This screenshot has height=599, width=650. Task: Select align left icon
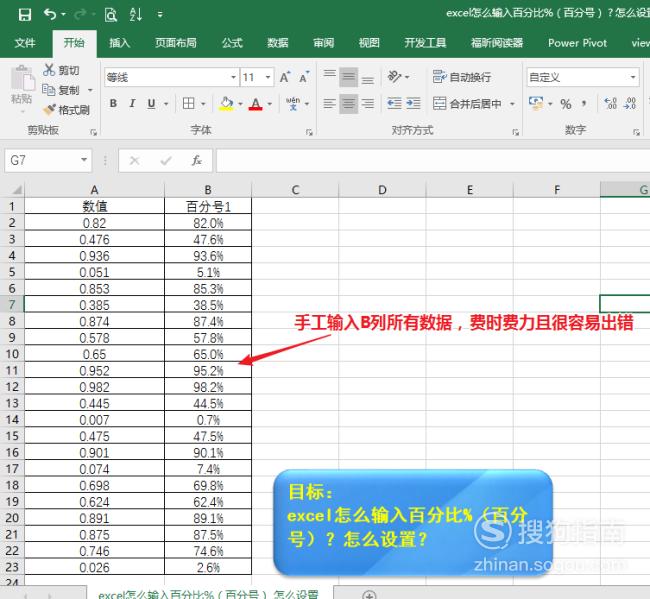(x=330, y=103)
